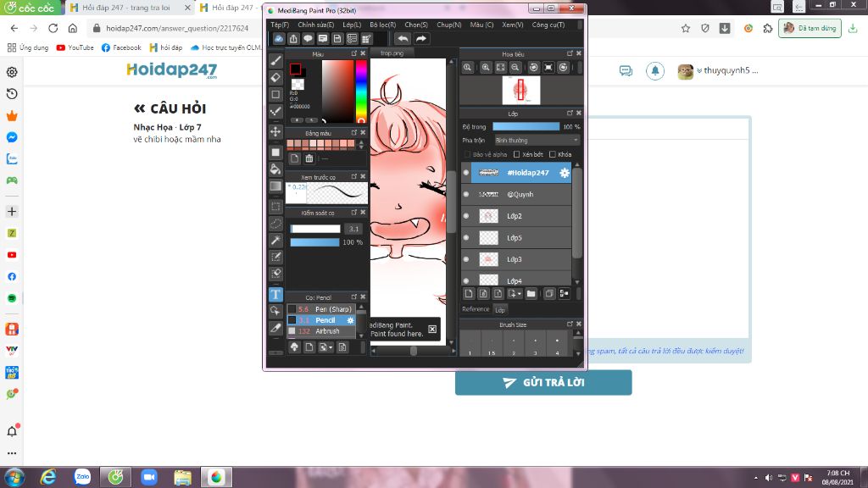Screen dimensions: 868x488
Task: Click the navigator thumbnail preview
Action: 521,90
